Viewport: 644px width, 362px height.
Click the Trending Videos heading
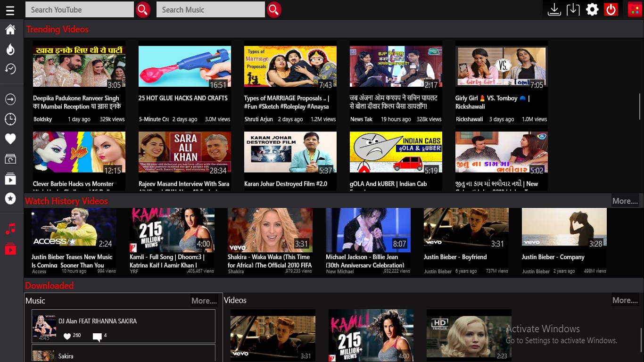pyautogui.click(x=58, y=29)
